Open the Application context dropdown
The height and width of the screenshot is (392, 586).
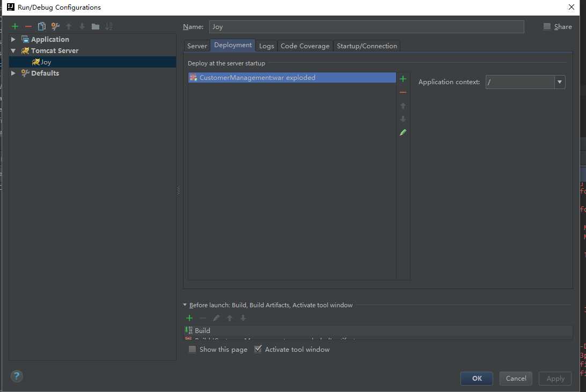tap(560, 82)
